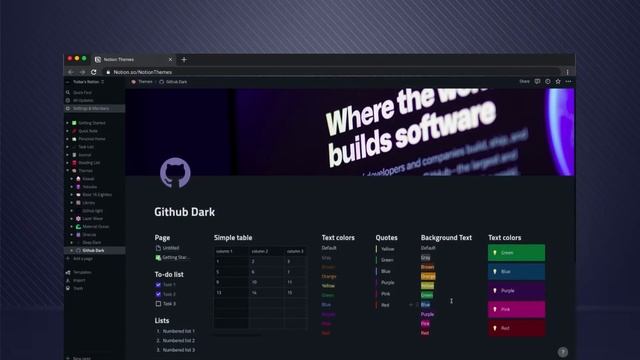Favorite the page with the star icon
Screen dimensions: 640x360
pos(558,82)
